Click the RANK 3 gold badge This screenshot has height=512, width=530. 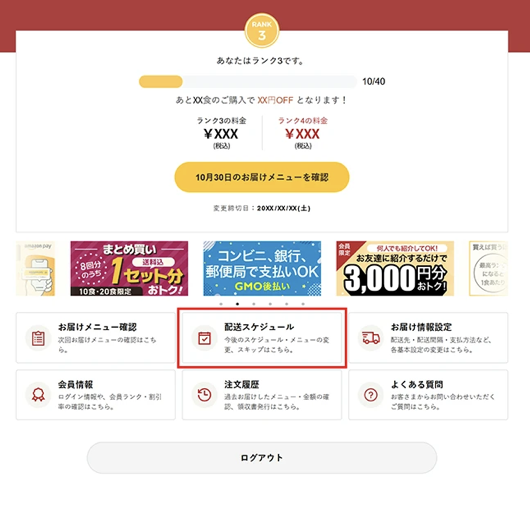pyautogui.click(x=262, y=31)
